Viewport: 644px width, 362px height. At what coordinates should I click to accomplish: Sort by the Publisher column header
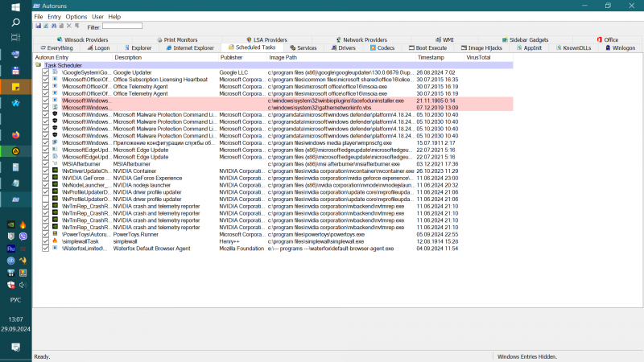[243, 57]
